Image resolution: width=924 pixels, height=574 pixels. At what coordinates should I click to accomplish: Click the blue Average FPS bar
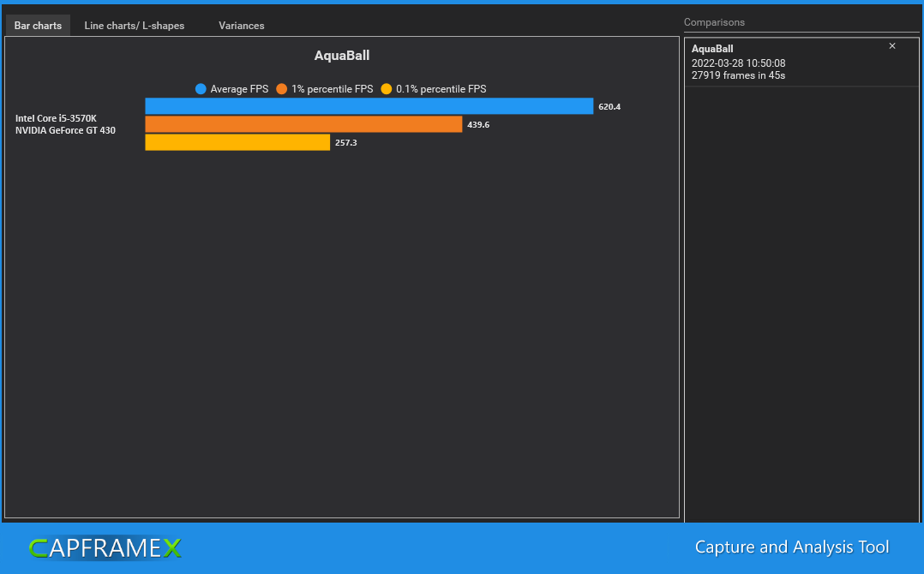click(x=369, y=106)
